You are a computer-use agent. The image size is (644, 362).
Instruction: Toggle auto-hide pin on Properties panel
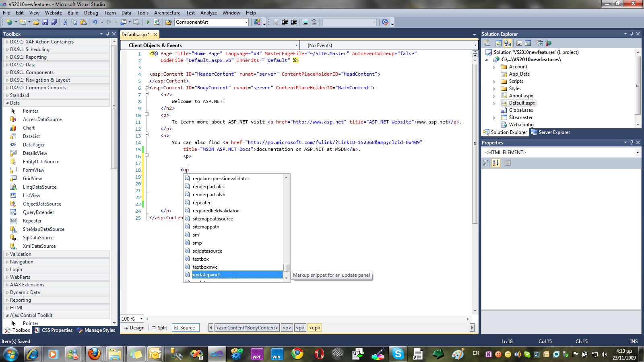632,142
